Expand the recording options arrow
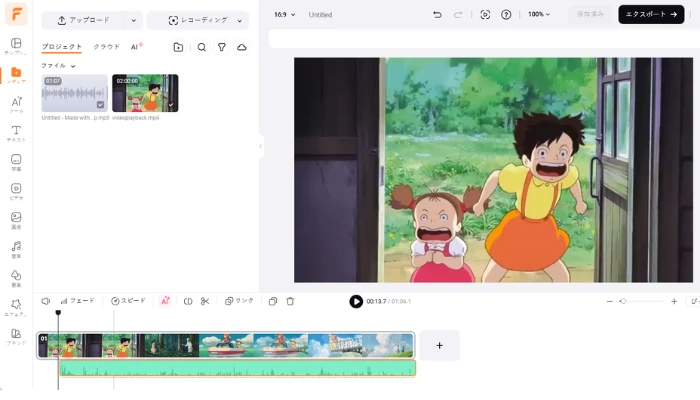Image resolution: width=700 pixels, height=400 pixels. click(240, 21)
